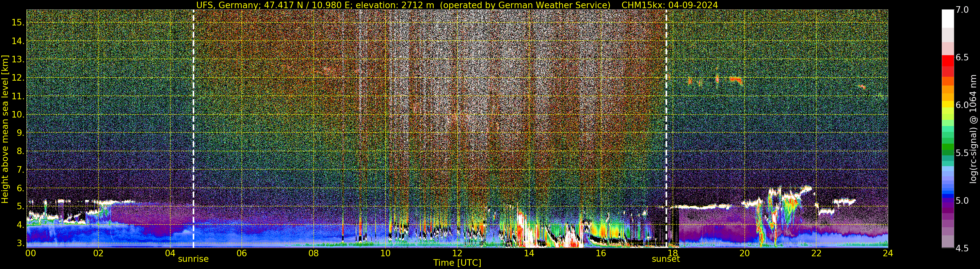Select the '10.' height axis tick label
The width and height of the screenshot is (980, 269).
pos(18,115)
